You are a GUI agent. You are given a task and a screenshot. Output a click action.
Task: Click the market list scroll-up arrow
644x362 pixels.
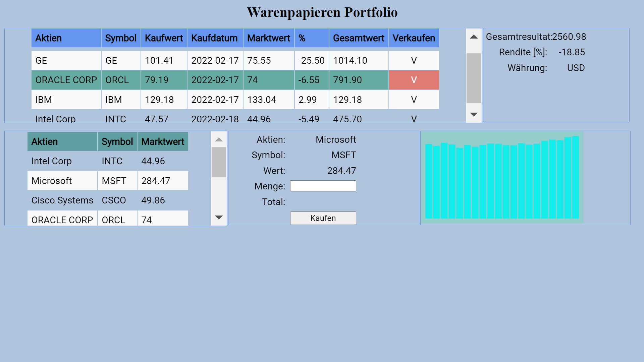click(219, 140)
